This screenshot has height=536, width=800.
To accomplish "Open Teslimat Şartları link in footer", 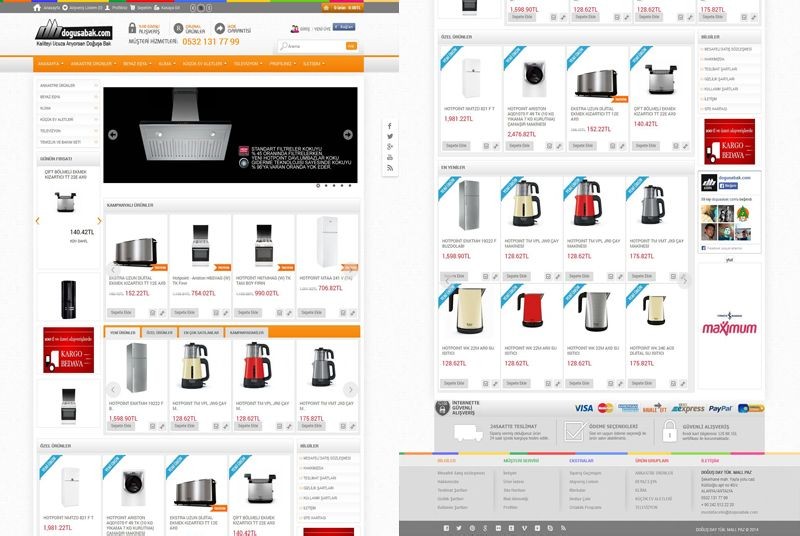I will tap(452, 490).
